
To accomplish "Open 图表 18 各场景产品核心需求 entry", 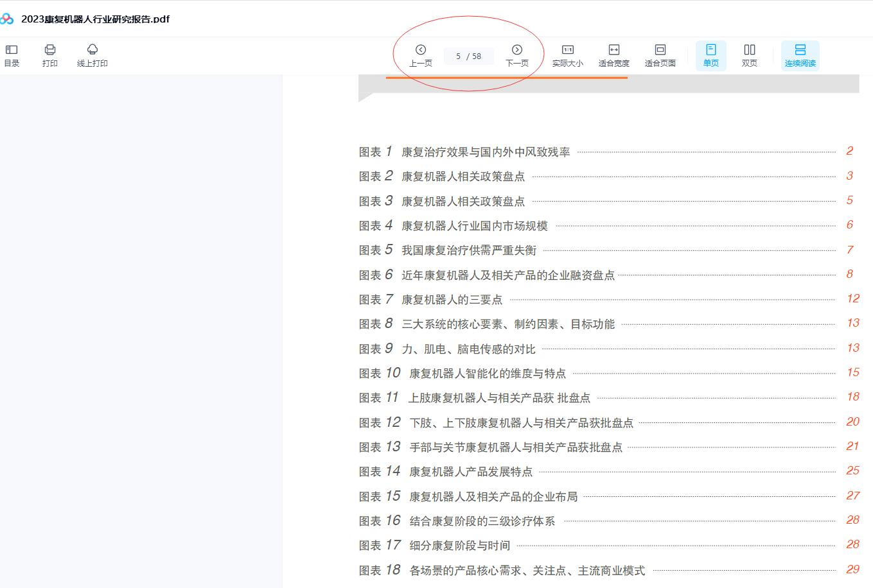I will point(527,571).
